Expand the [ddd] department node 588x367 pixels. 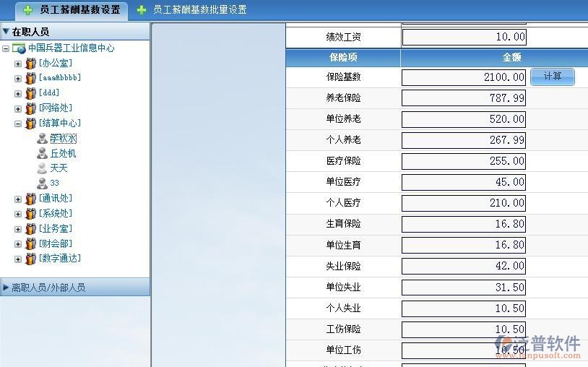pyautogui.click(x=17, y=94)
